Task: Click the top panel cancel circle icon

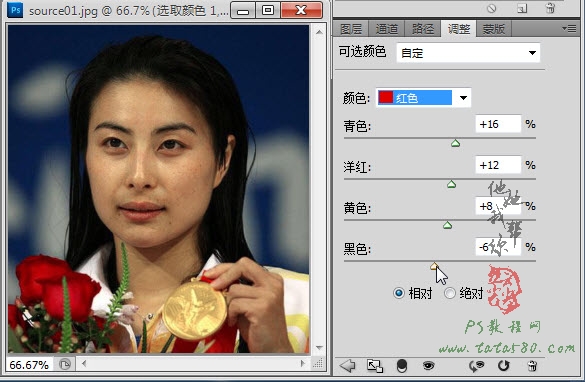Action: pyautogui.click(x=491, y=8)
